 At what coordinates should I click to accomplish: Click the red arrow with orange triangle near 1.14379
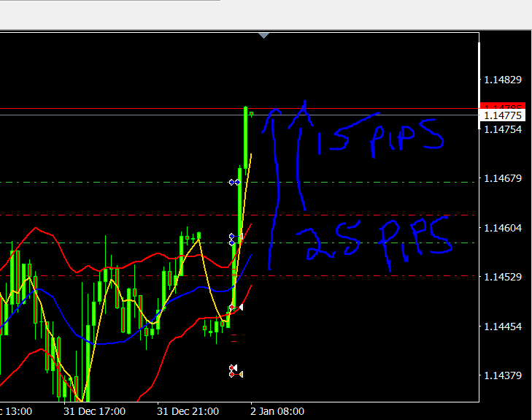pos(236,374)
